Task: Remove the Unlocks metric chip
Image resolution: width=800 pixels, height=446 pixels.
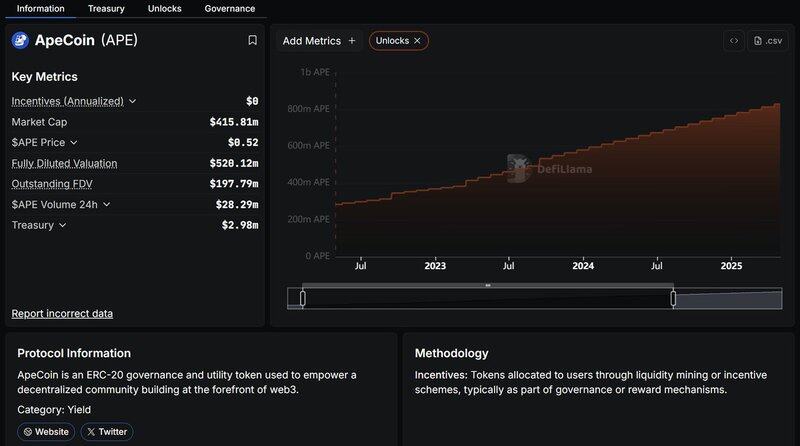Action: point(417,41)
